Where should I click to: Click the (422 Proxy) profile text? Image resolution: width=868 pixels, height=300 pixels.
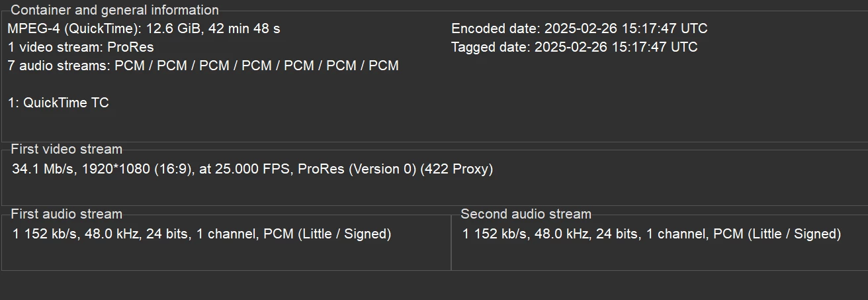coord(456,169)
